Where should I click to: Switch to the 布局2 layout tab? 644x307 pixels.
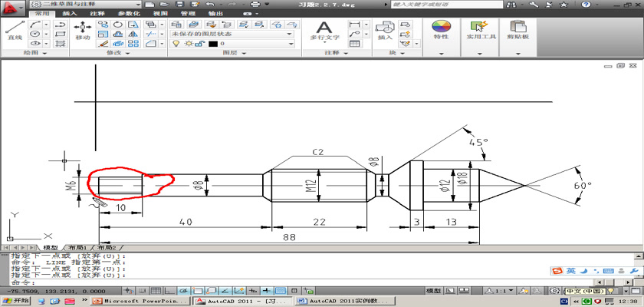click(x=107, y=248)
